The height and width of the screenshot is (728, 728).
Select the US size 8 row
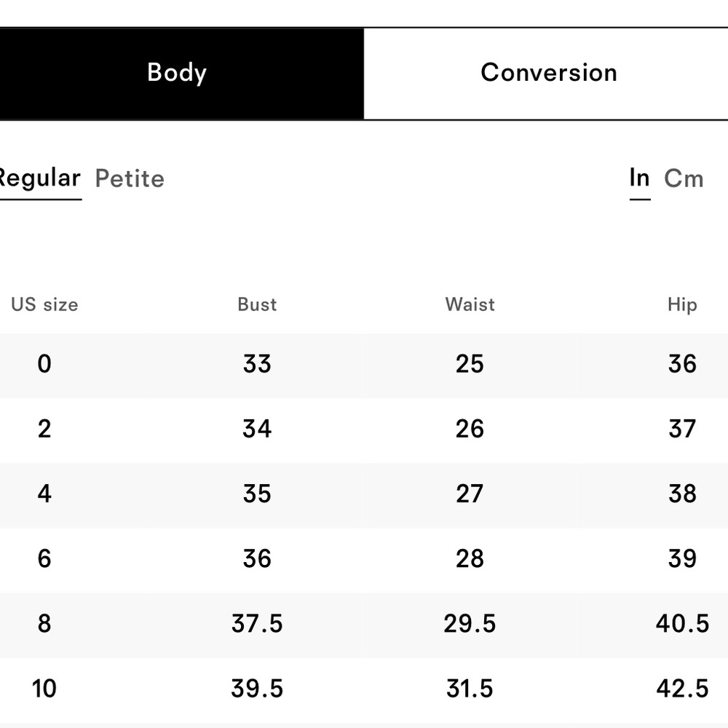click(364, 625)
